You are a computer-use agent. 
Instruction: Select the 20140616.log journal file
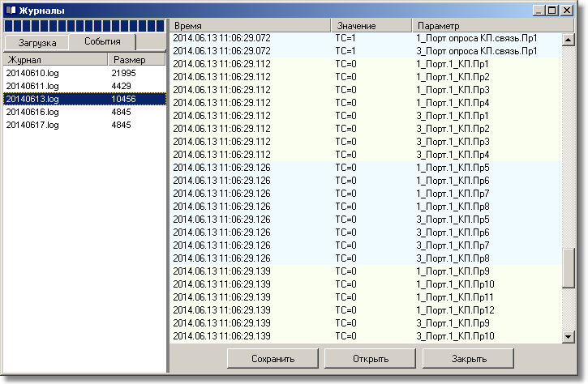32,112
